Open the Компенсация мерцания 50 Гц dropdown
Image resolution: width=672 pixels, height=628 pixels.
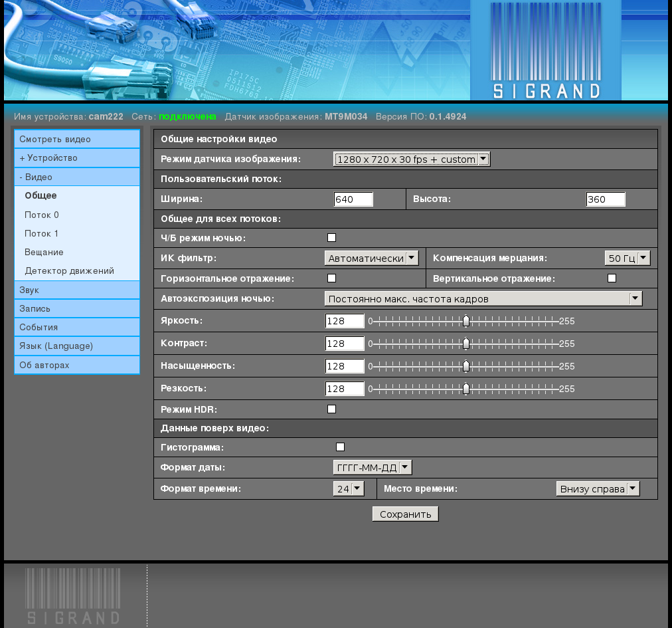(628, 259)
